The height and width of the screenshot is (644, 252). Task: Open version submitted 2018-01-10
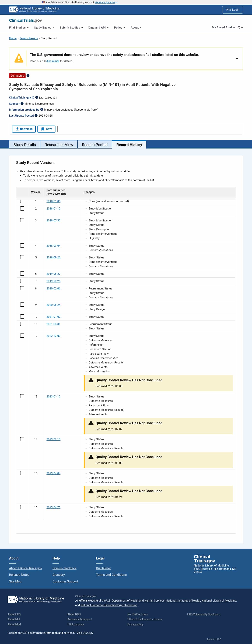tap(53, 208)
